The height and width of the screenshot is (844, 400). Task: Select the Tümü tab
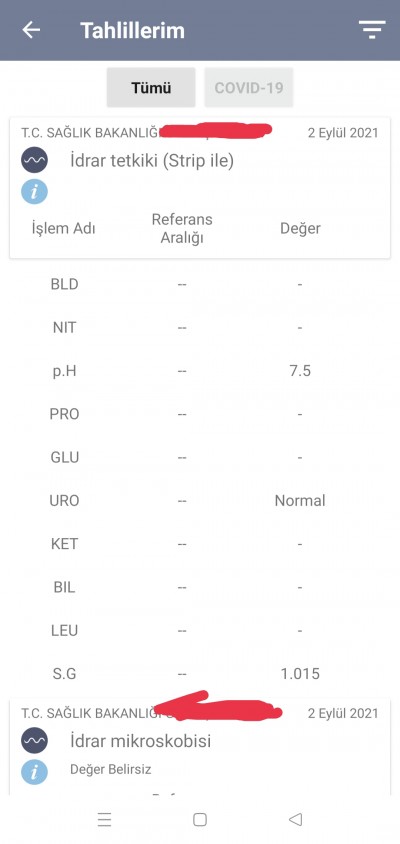[x=151, y=88]
